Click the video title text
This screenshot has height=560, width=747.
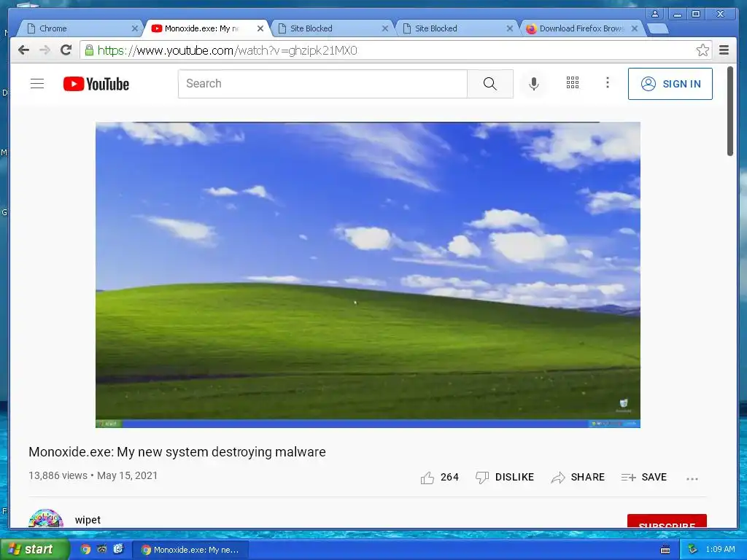point(177,452)
